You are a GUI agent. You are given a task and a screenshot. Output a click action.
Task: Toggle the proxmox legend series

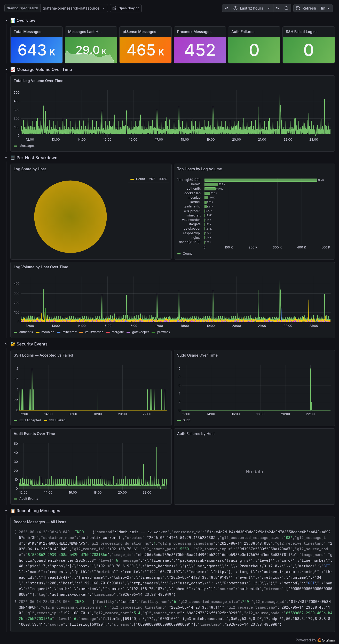point(164,332)
